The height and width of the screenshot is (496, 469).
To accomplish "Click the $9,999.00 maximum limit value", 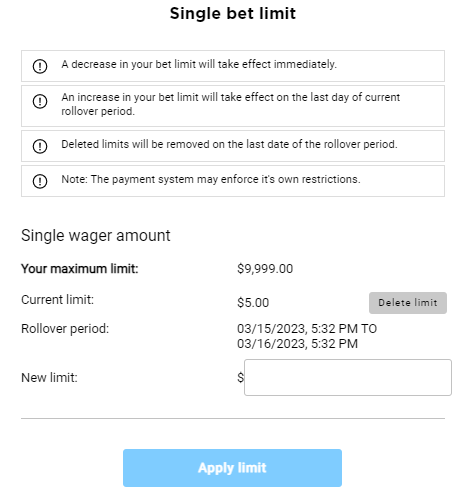I will click(x=265, y=269).
